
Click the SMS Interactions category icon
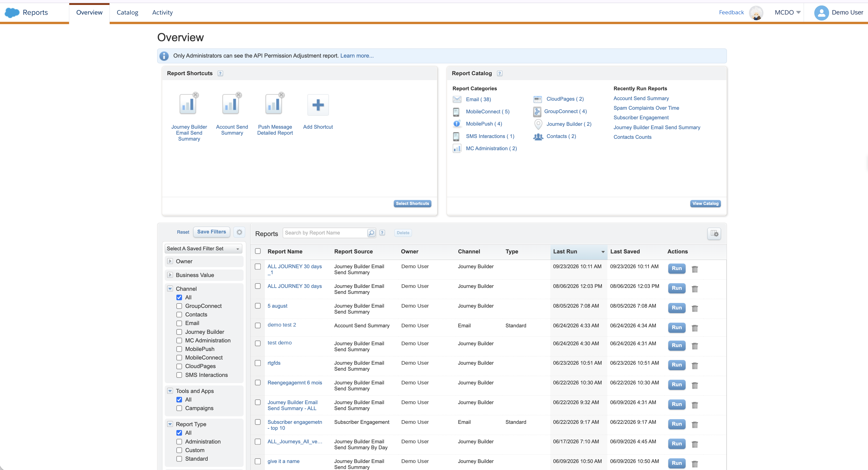(x=456, y=136)
